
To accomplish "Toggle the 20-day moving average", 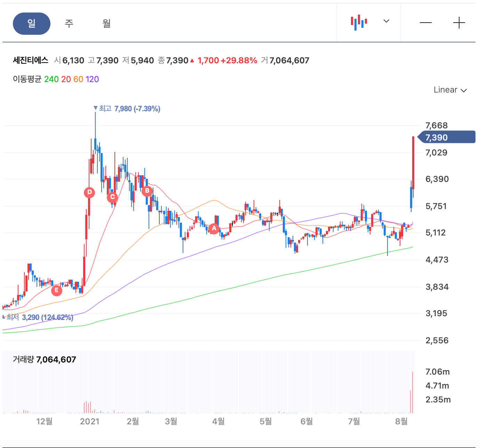I will (x=66, y=79).
